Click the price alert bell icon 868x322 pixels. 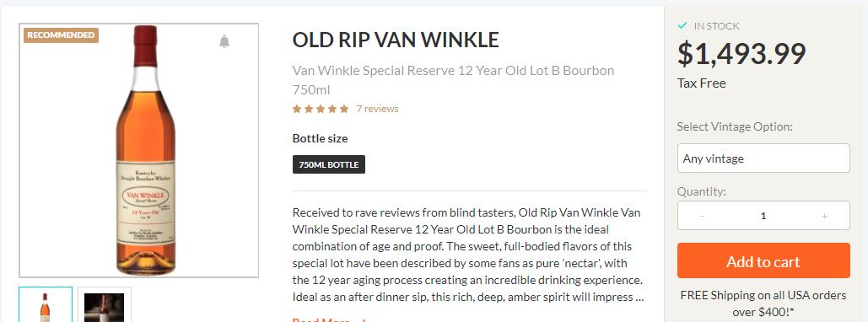point(224,41)
